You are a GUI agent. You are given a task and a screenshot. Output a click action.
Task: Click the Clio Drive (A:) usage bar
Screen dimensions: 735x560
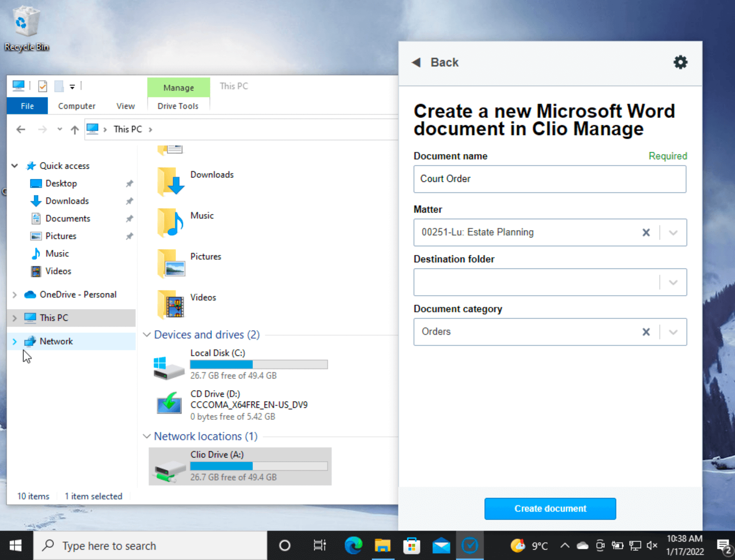pos(258,466)
